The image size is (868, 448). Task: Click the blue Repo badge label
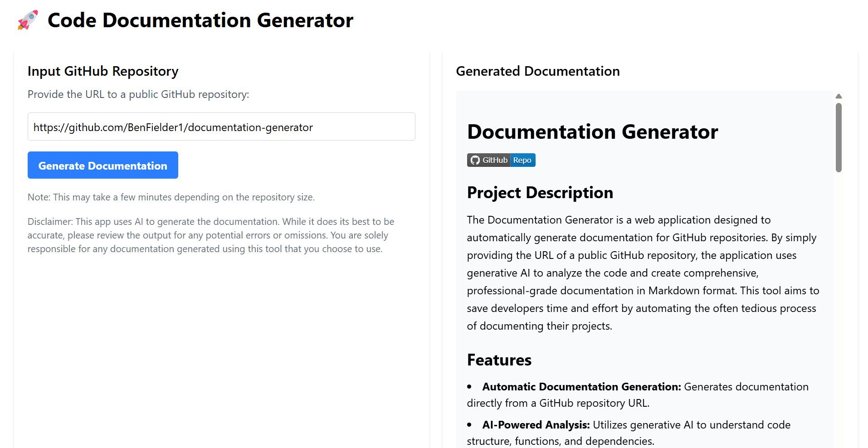click(522, 160)
